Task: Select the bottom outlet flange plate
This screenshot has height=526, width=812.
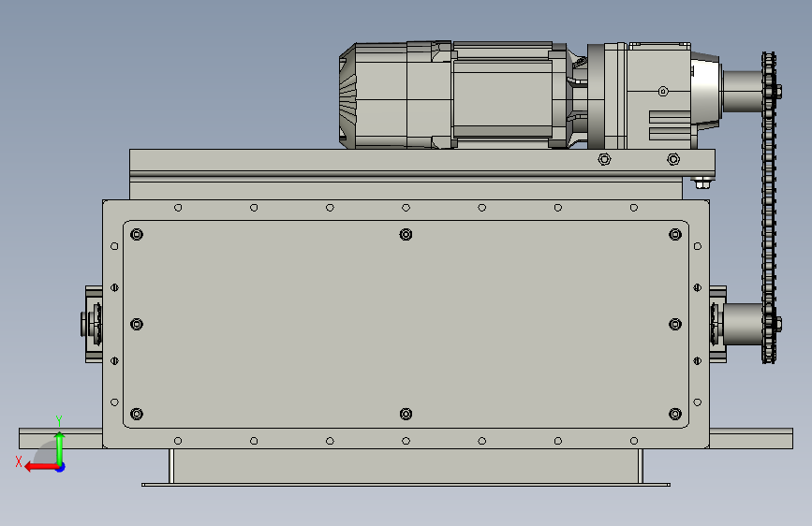Action: (x=406, y=485)
